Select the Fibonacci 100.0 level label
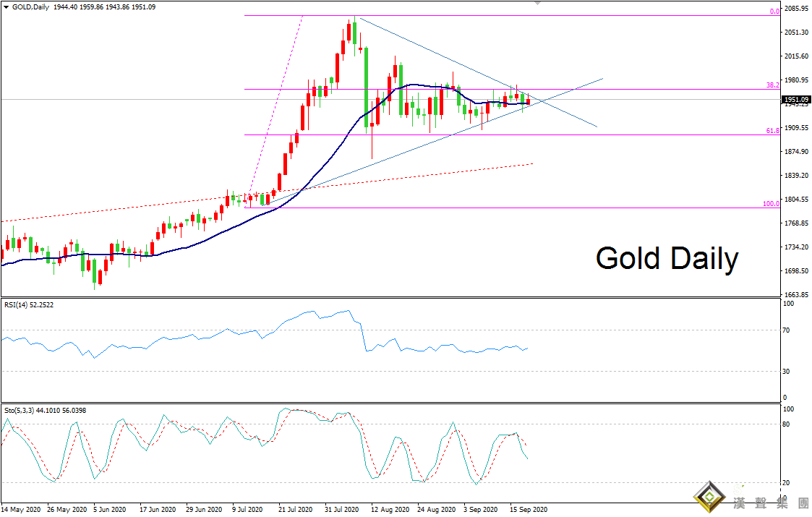 click(771, 204)
